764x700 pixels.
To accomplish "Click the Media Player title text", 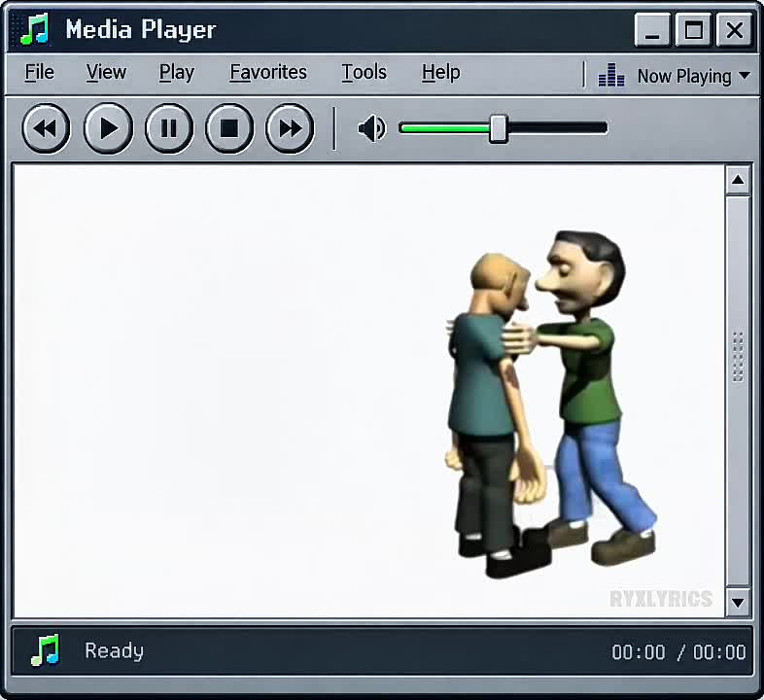I will pos(141,30).
